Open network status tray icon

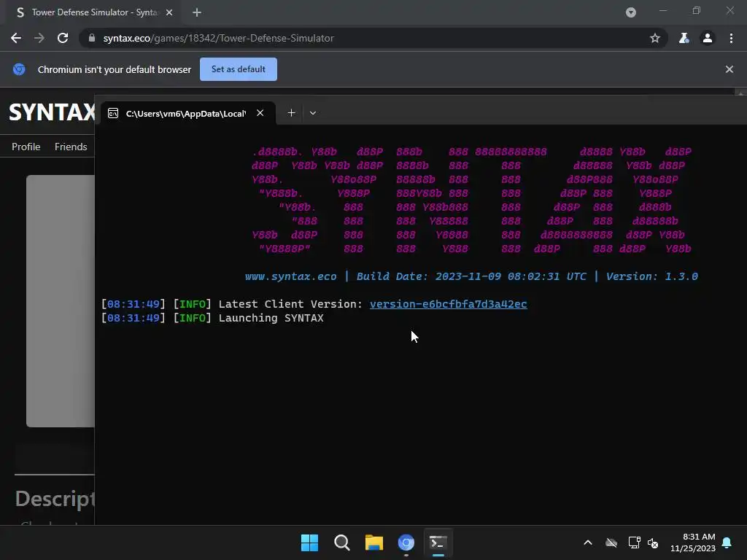point(634,542)
